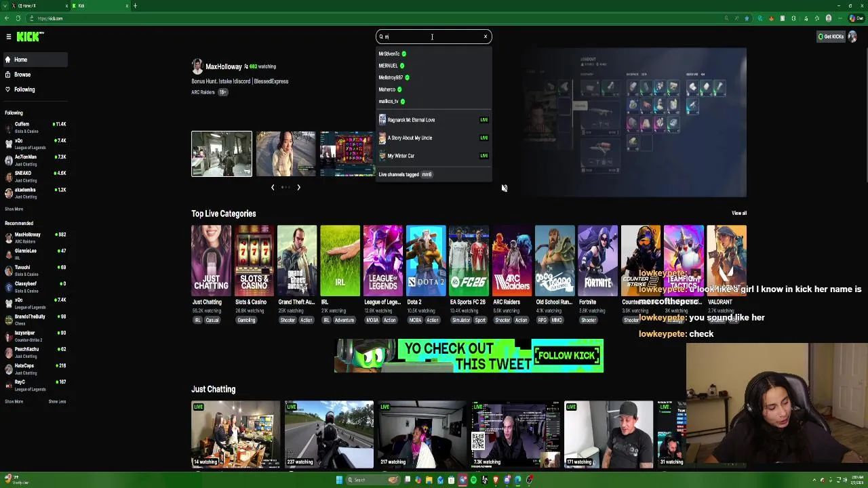Viewport: 868px width, 488px height.
Task: Select MrStivenTc search suggestion
Action: 434,54
